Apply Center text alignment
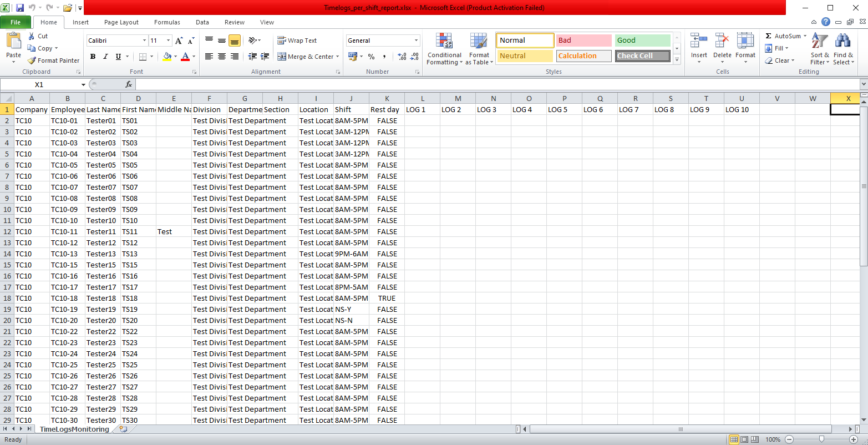This screenshot has width=868, height=445. pyautogui.click(x=222, y=57)
